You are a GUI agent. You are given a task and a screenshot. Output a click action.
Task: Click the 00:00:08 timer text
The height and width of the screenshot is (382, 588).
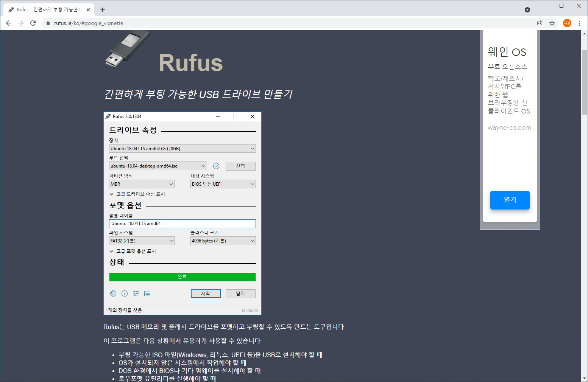pos(250,311)
